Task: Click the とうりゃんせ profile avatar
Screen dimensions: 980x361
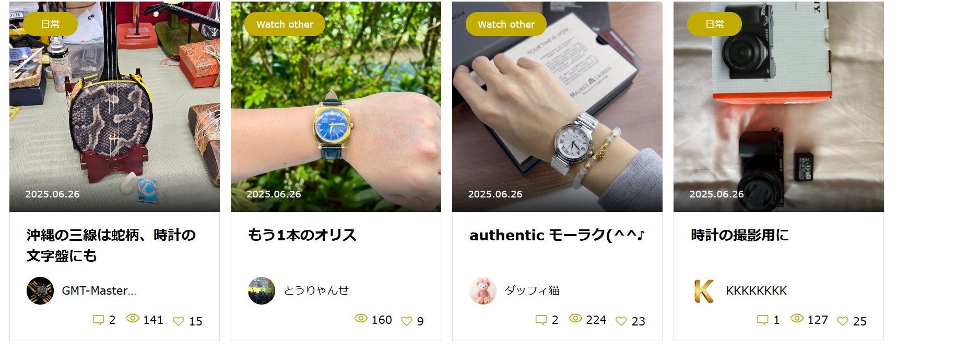Action: pyautogui.click(x=262, y=290)
